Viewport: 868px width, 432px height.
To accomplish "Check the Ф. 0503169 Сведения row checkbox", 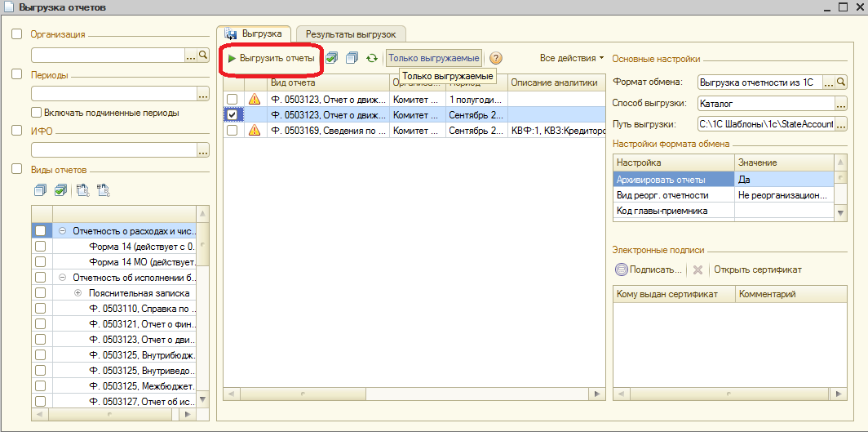I will coord(233,130).
